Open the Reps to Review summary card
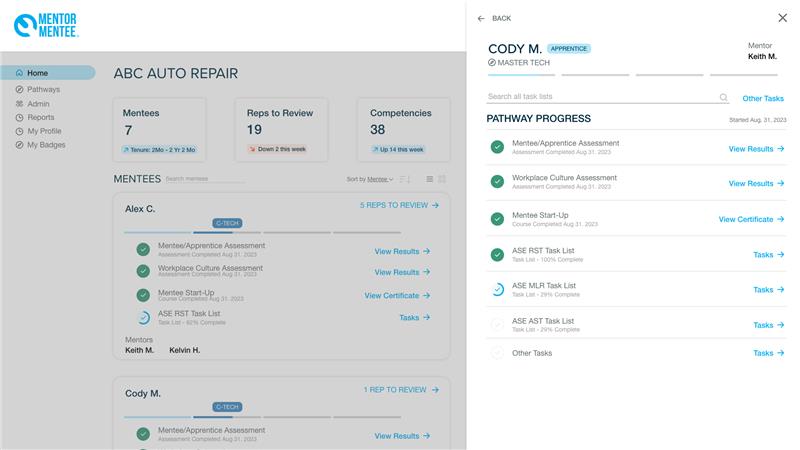 pyautogui.click(x=281, y=130)
